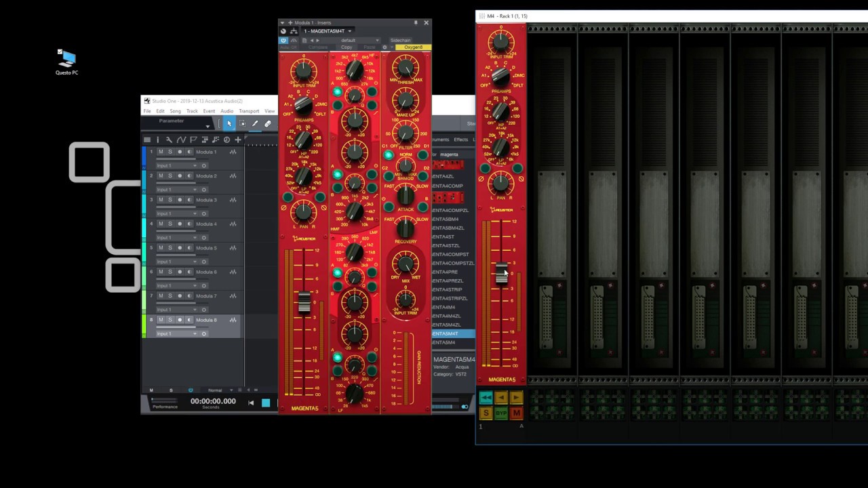Click the Sidechain button in plugin header

(400, 40)
